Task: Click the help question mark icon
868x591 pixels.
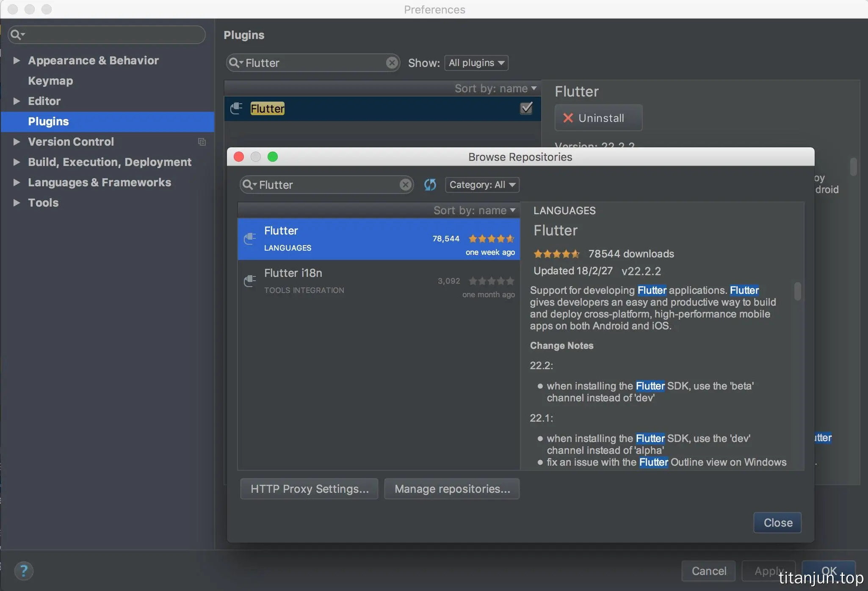Action: [24, 571]
